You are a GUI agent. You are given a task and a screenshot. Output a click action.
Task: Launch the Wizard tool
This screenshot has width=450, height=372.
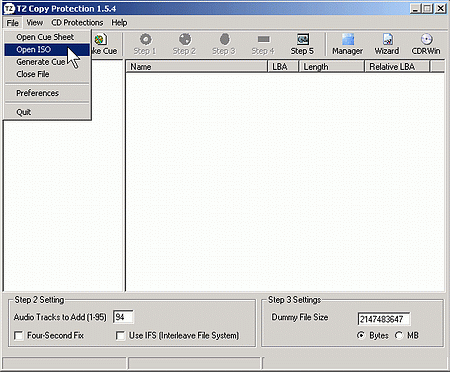[387, 44]
